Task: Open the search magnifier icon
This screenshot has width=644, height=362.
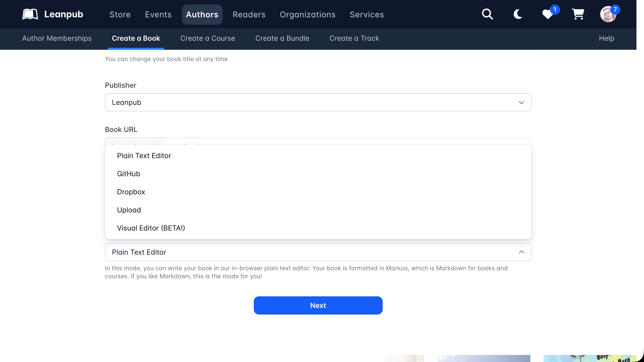Action: pyautogui.click(x=487, y=14)
